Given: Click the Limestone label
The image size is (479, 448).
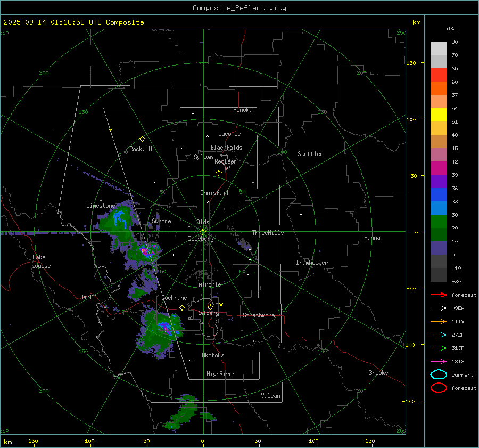Looking at the screenshot, I should [x=101, y=206].
